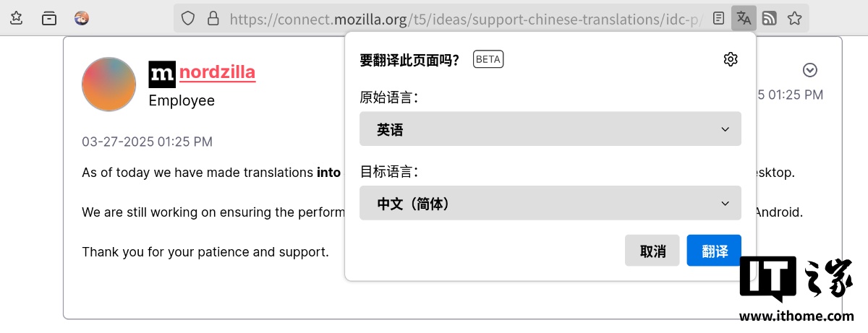Click the URL address field

[463, 18]
